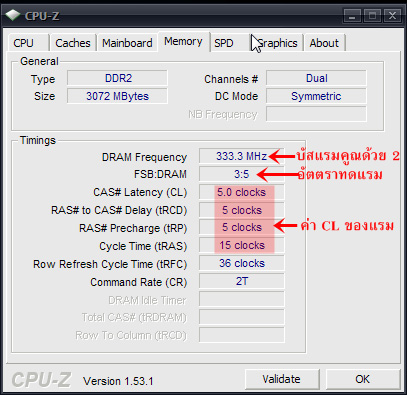Viewport: 407px width, 395px height.
Task: Click the DC Mode label
Action: (x=236, y=96)
